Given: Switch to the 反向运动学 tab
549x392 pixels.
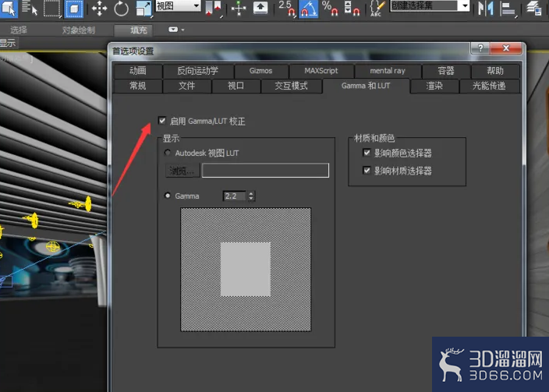Looking at the screenshot, I should tap(198, 71).
